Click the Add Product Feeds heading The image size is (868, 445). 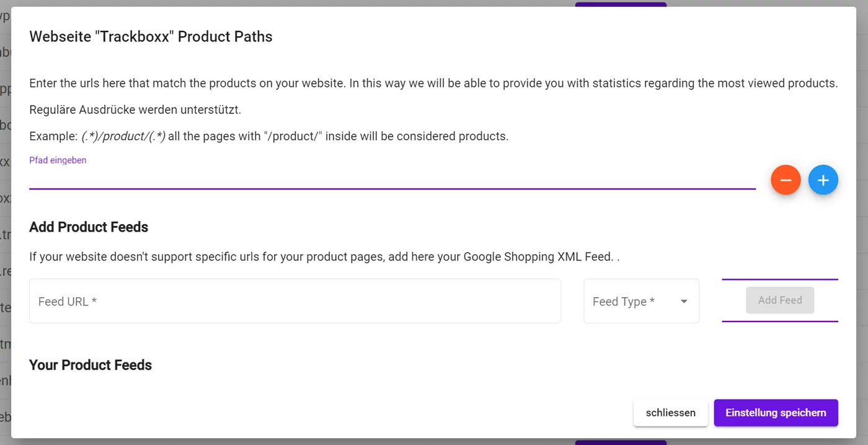[89, 227]
